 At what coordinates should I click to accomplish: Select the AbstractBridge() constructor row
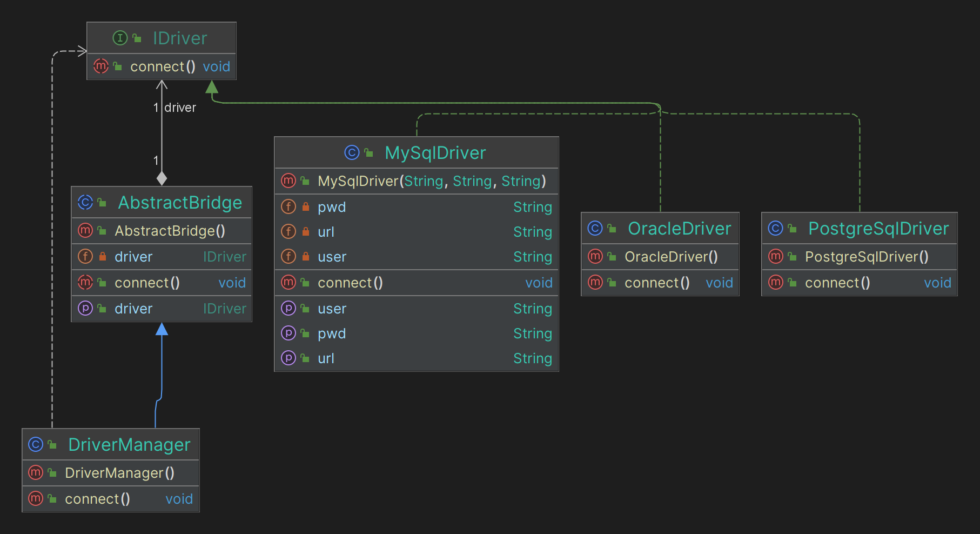170,231
